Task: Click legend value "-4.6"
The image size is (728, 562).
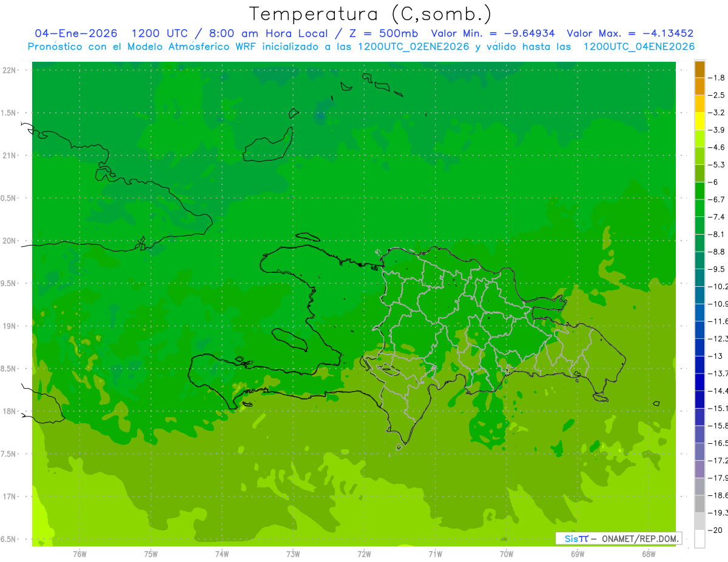Action: tap(716, 147)
